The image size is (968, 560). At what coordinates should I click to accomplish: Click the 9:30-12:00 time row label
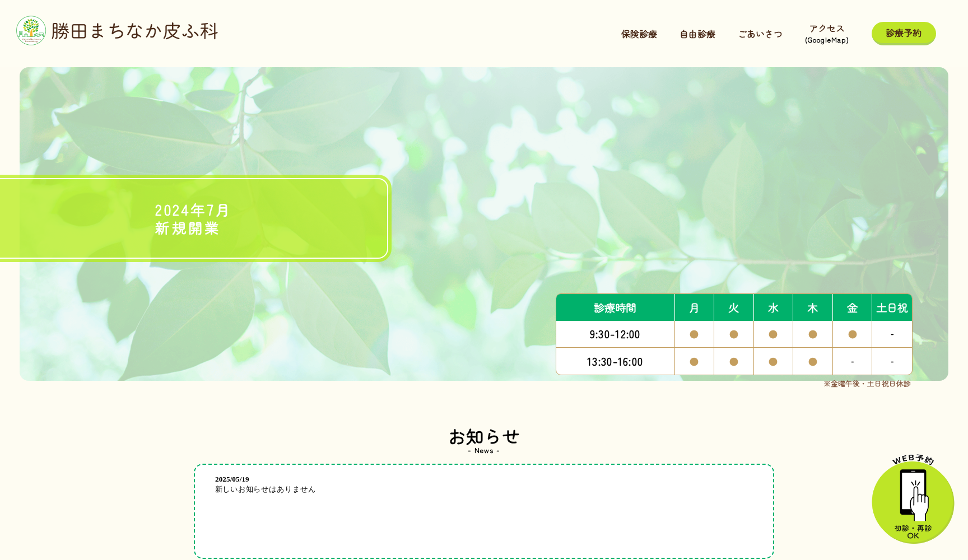(615, 334)
